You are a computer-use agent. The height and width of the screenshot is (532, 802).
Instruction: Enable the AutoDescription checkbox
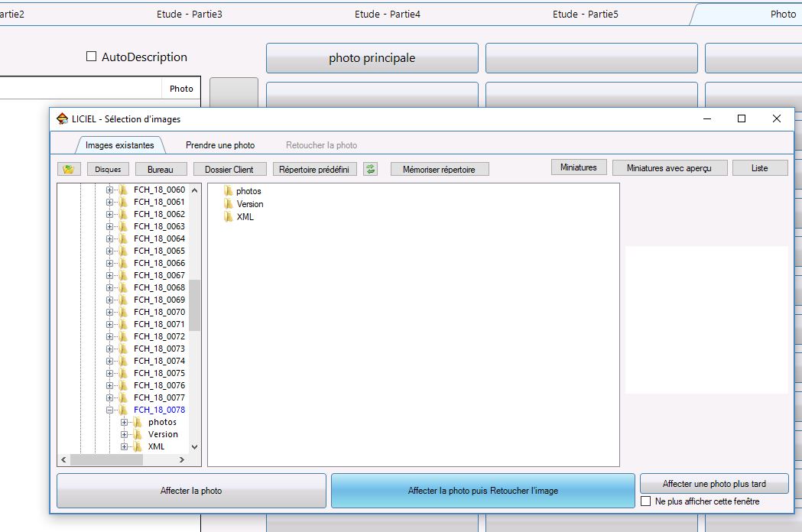point(91,57)
